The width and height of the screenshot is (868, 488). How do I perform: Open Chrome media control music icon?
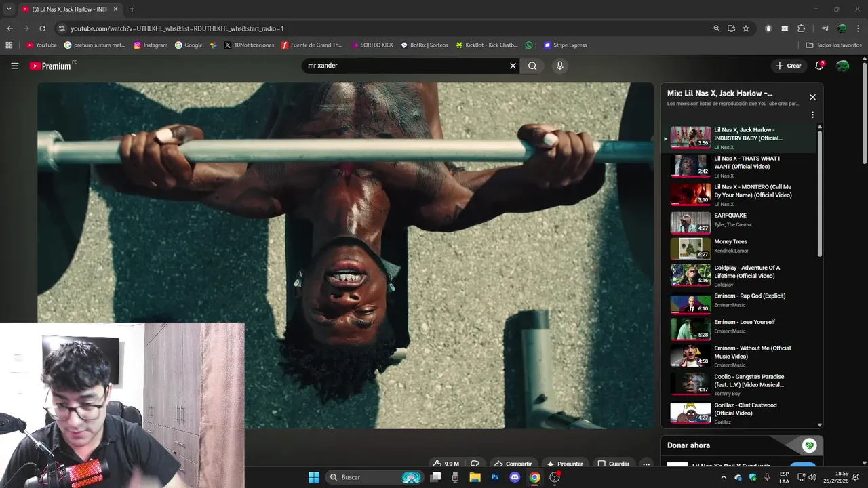pos(825,28)
